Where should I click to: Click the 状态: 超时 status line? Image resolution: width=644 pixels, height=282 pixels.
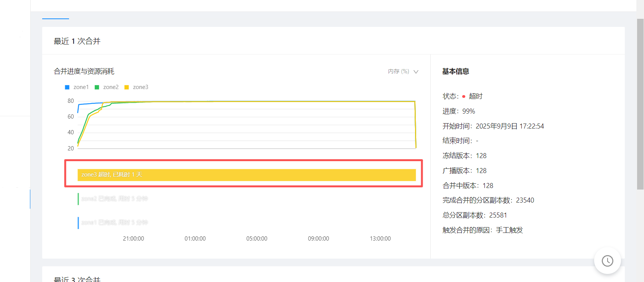point(463,96)
